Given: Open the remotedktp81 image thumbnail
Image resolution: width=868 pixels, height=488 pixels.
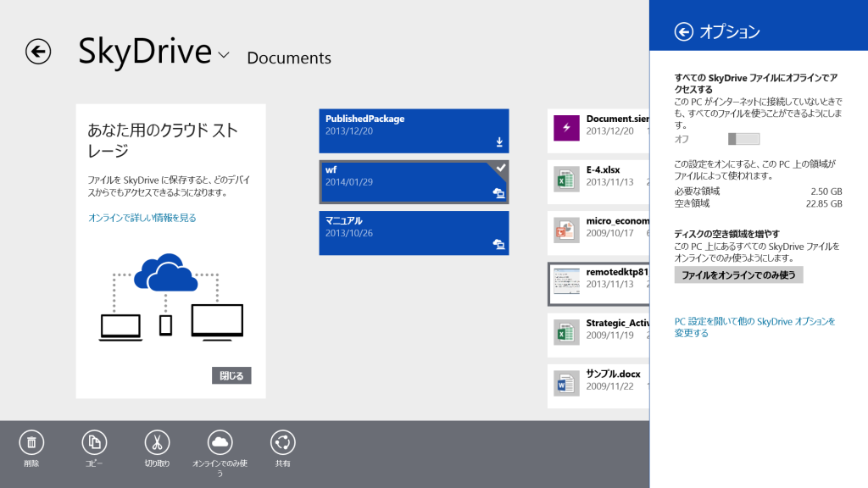Looking at the screenshot, I should [566, 281].
